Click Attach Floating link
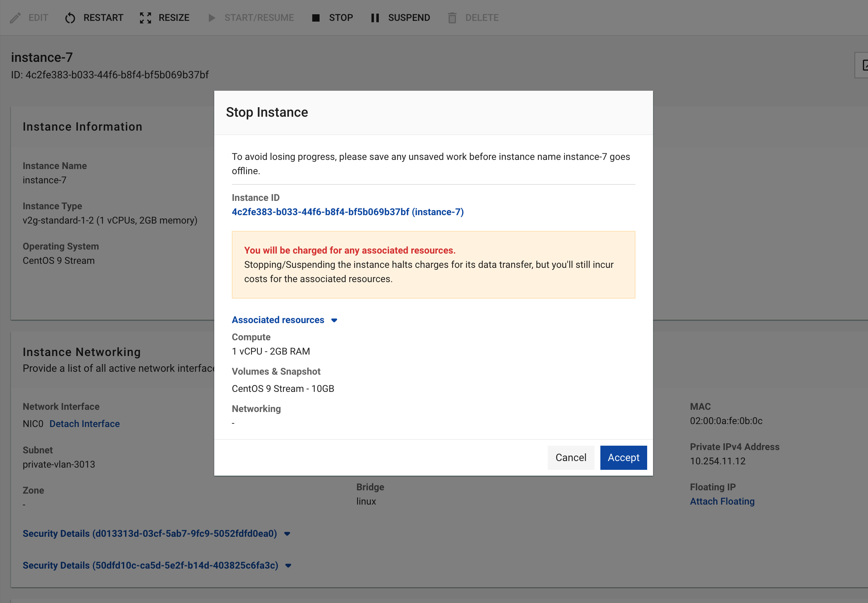 click(x=722, y=501)
